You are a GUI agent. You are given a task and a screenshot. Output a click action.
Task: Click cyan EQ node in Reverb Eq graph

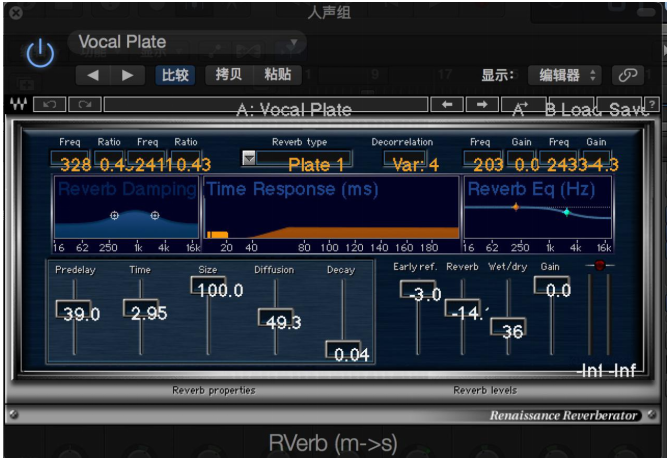(567, 212)
